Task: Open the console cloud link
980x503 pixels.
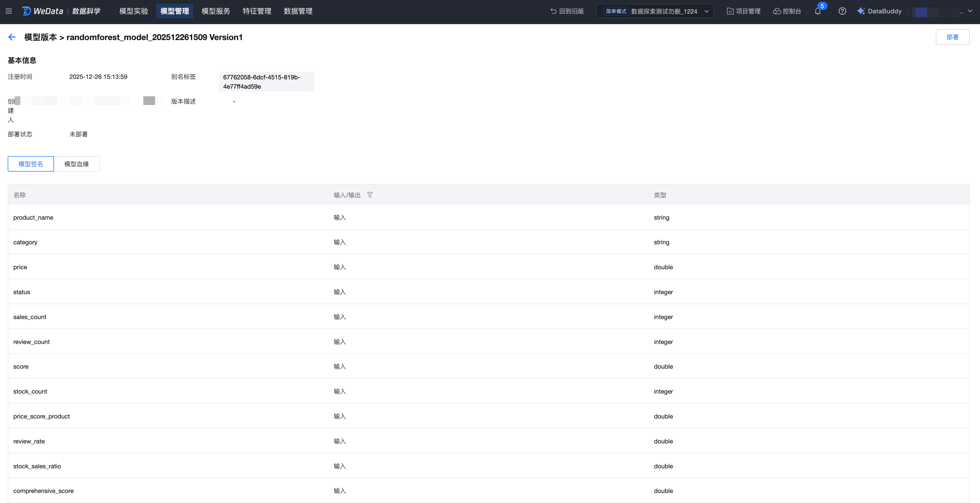Action: click(x=787, y=11)
